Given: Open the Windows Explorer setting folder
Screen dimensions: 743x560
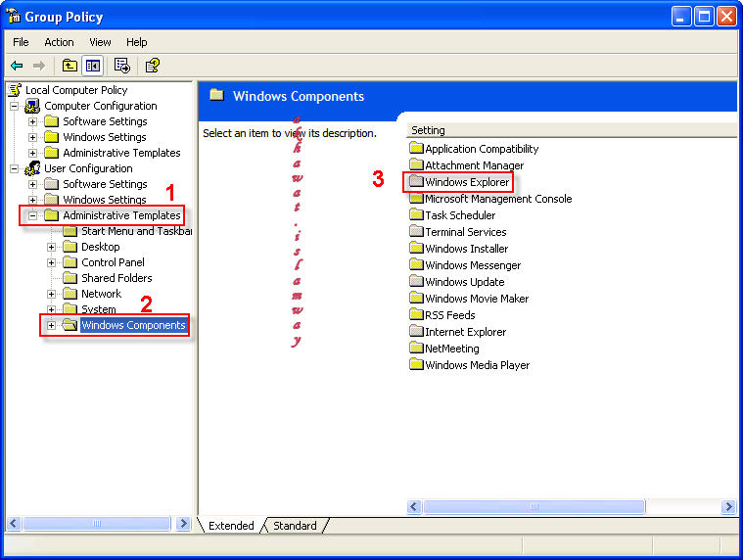Looking at the screenshot, I should (x=467, y=182).
